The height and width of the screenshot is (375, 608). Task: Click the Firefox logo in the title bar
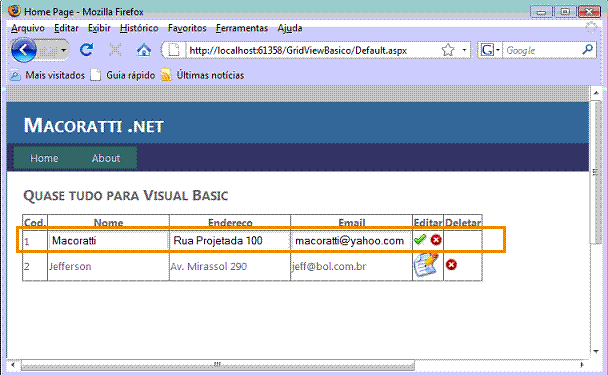14,10
